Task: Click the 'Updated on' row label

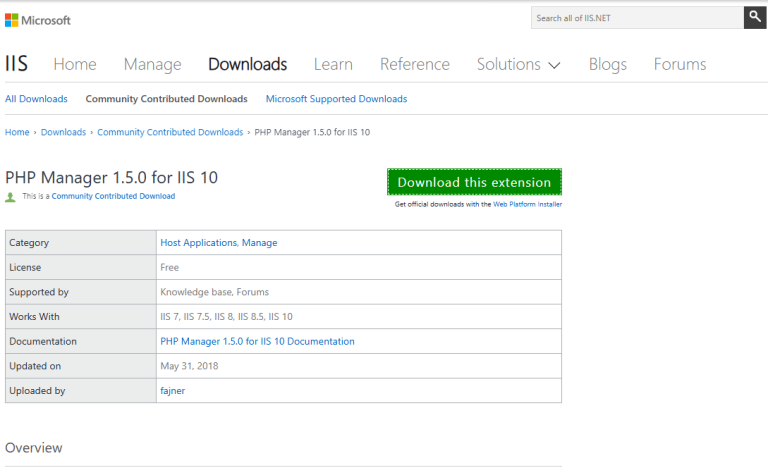Action: pyautogui.click(x=35, y=366)
